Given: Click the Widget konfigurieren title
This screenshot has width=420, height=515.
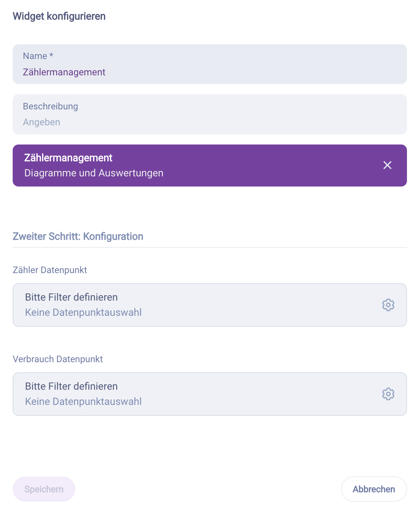Looking at the screenshot, I should click(59, 16).
